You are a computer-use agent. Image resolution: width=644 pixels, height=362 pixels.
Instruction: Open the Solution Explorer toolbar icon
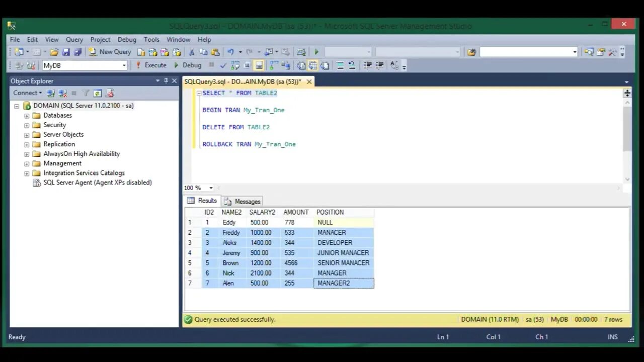pyautogui.click(x=589, y=52)
